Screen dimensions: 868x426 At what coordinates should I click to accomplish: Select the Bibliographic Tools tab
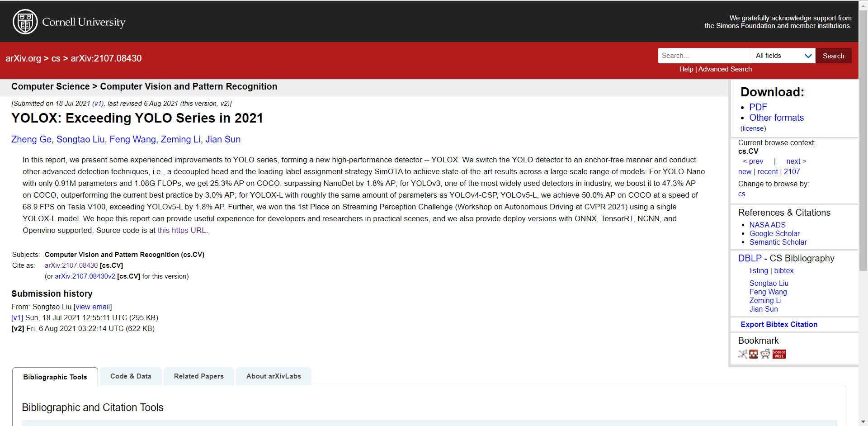[55, 377]
